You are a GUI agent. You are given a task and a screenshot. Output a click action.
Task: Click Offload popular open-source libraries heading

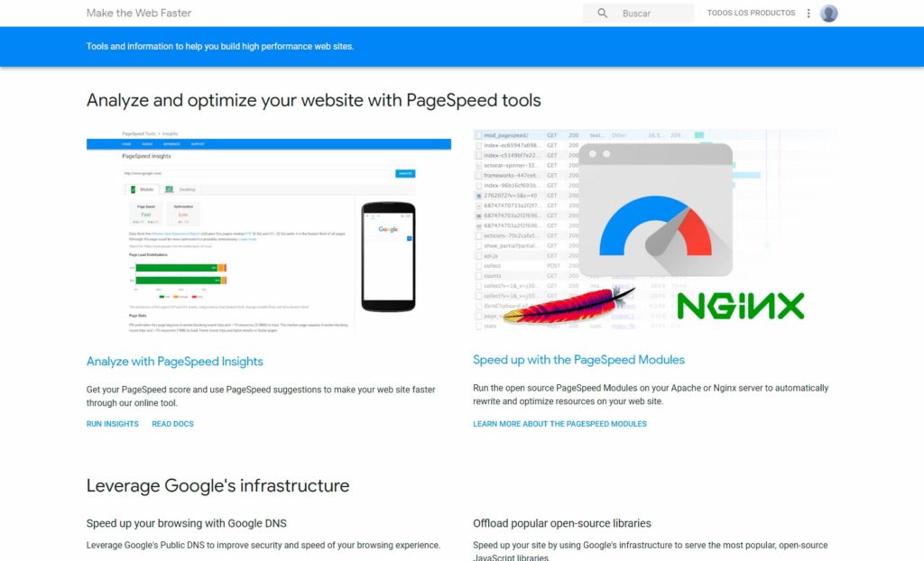[561, 523]
